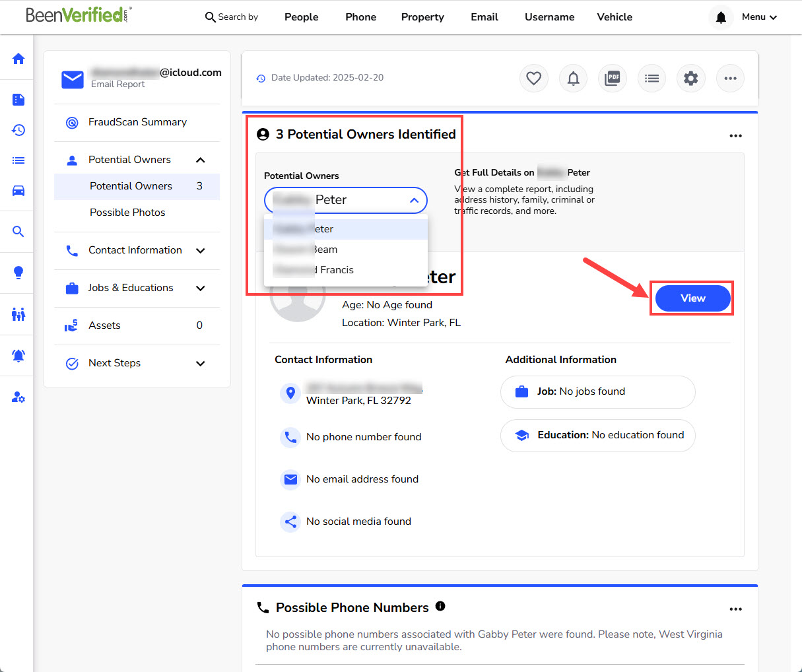Select the Beam option in owners list
Viewport: 802px width, 672px height.
(346, 250)
